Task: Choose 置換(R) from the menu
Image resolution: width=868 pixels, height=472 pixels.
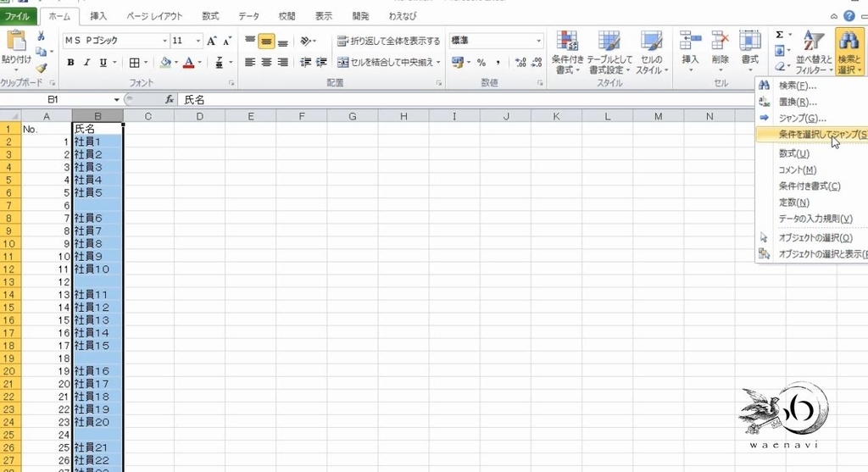Action: coord(812,102)
